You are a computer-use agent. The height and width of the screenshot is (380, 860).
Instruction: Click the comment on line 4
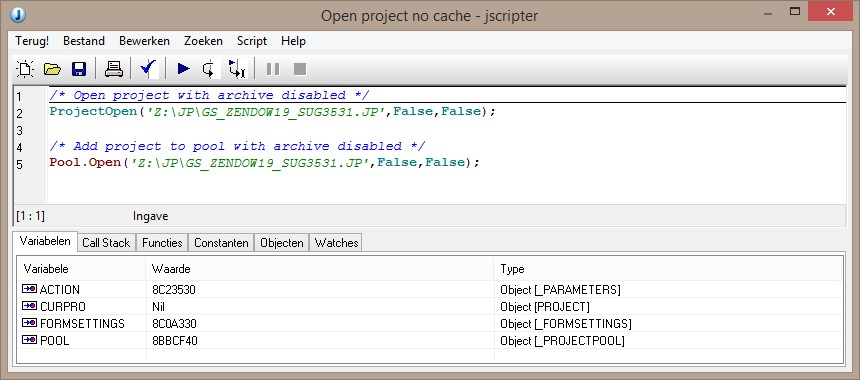[237, 146]
